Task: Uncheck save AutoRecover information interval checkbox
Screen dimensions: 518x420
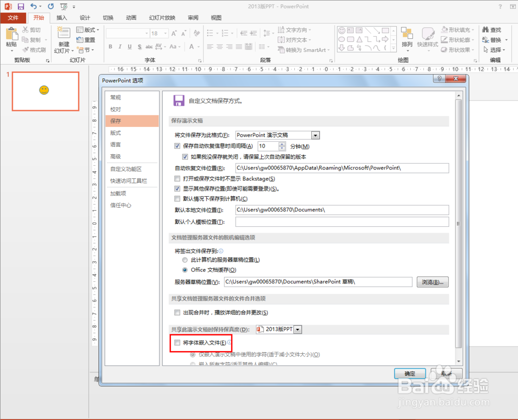Action: [177, 146]
